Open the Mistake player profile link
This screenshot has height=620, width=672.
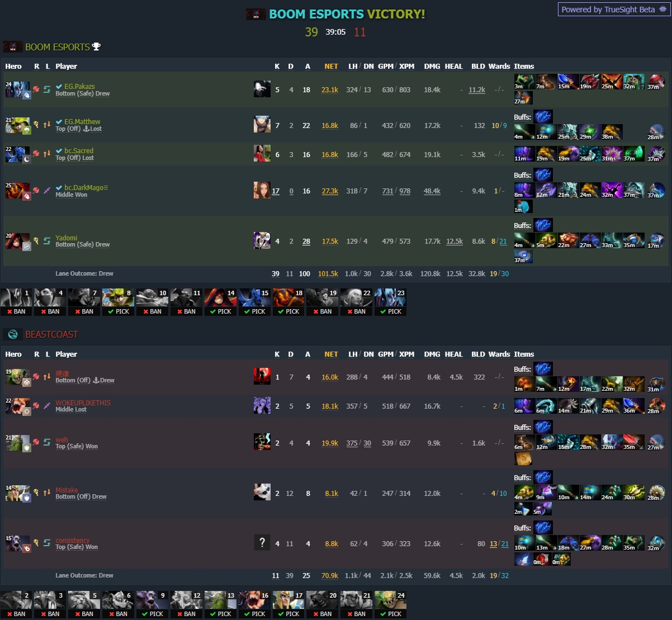pyautogui.click(x=67, y=490)
